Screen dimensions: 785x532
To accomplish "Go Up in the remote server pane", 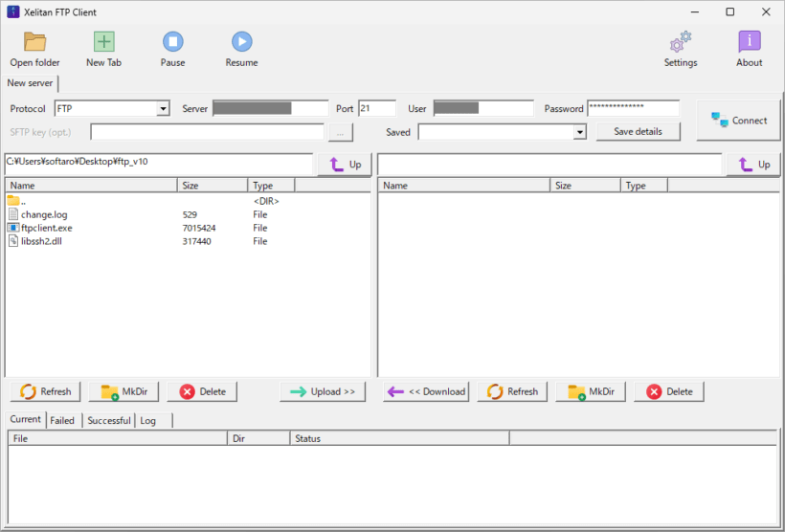I will (x=753, y=165).
